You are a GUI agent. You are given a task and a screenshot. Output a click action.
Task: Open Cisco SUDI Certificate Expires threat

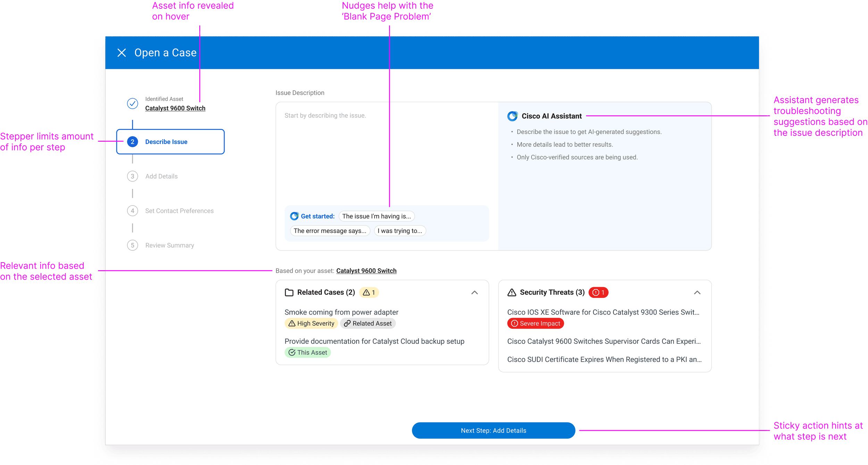pos(604,359)
